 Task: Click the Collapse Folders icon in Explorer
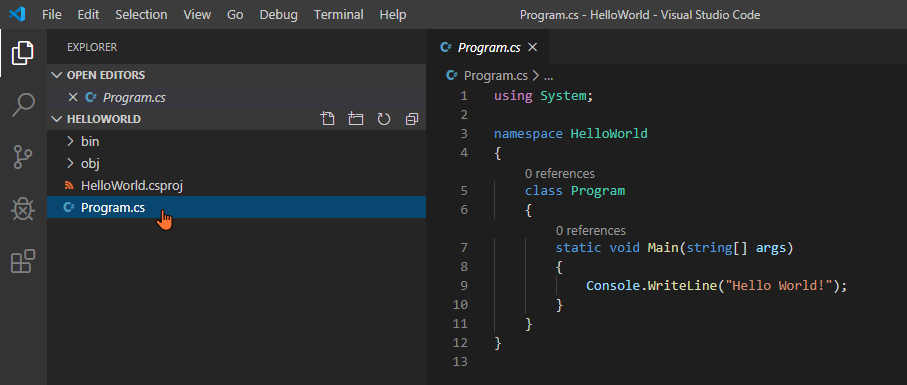(x=412, y=119)
